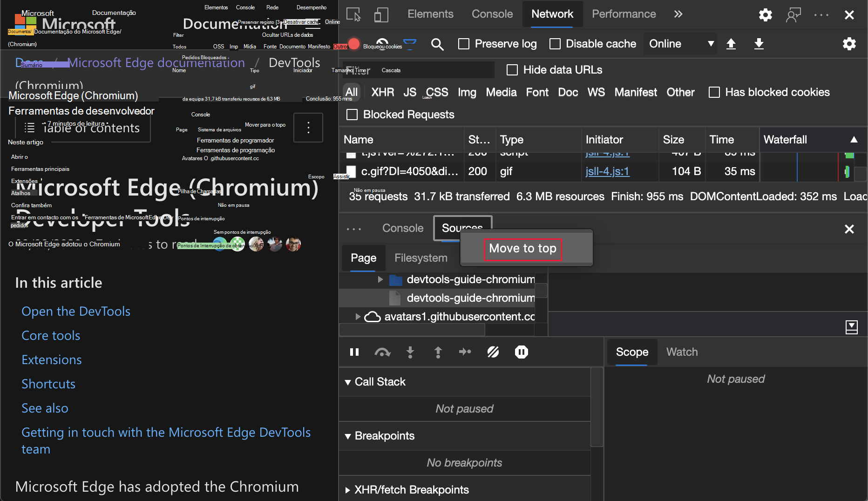Screen dimensions: 868x501
Task: Enable Has blocked cookies filter
Action: tap(714, 92)
